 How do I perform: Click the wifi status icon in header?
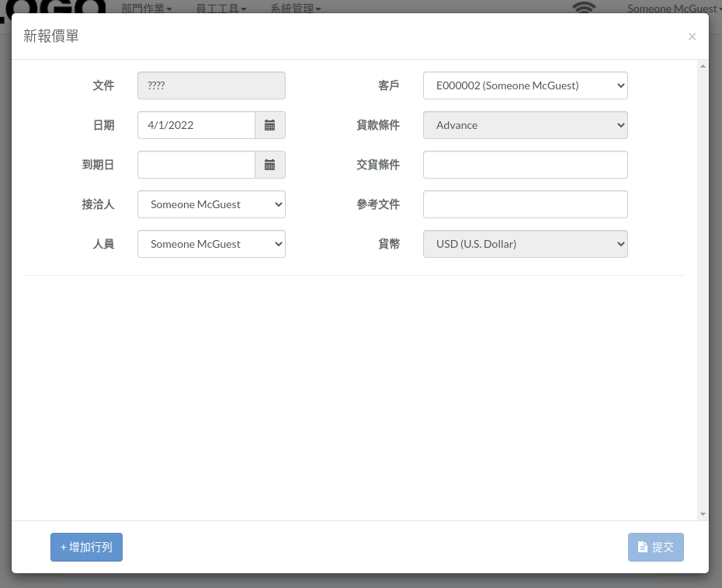pos(583,7)
